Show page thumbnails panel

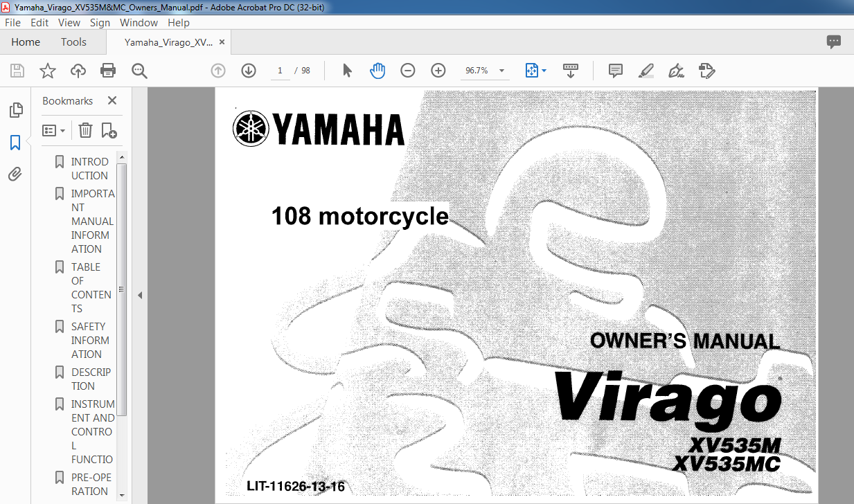click(15, 110)
